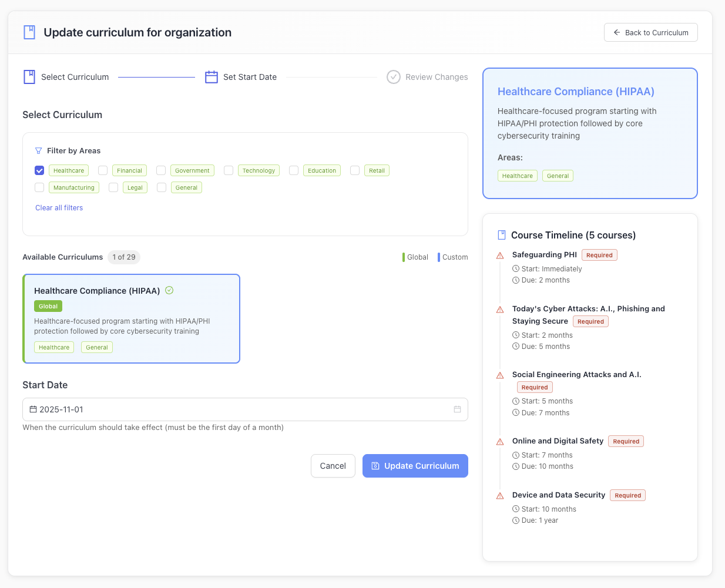725x588 pixels.
Task: Click the Clear all filters link
Action: (x=59, y=208)
